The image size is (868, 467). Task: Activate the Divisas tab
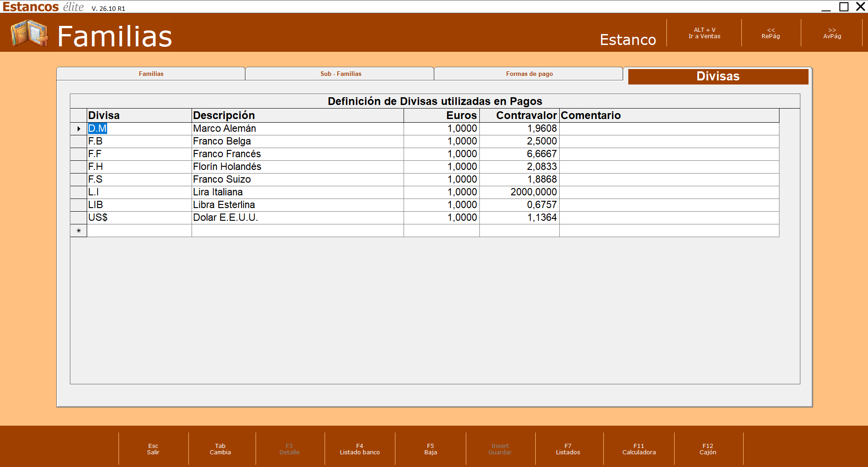718,76
